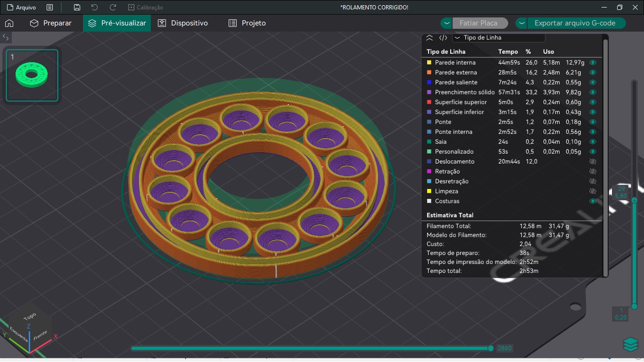Toggle the sidebar collapse arrows icon
This screenshot has width=644, height=362.
tap(6, 37)
